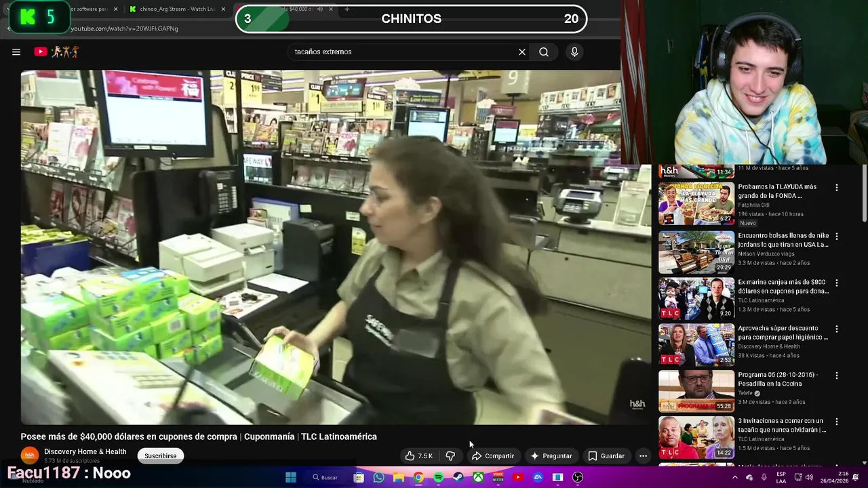Viewport: 868px width, 488px height.
Task: Open options for the Aprovecha súper descuento video
Action: (x=836, y=329)
